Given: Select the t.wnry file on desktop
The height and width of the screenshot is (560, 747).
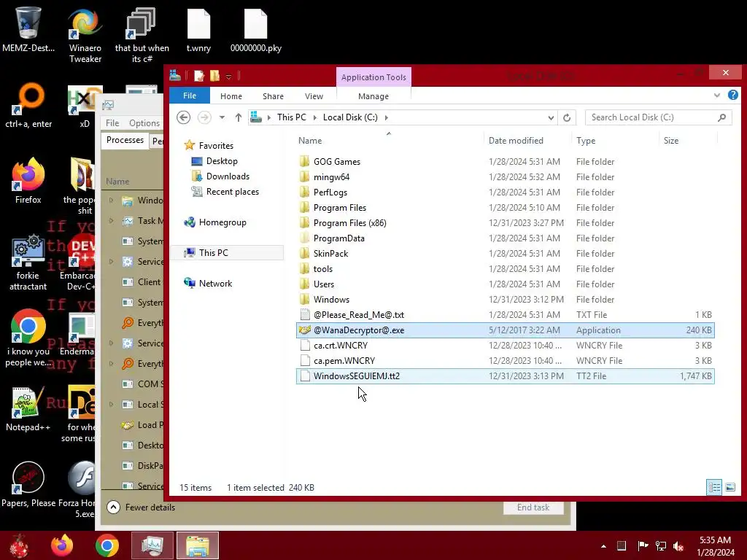Looking at the screenshot, I should point(198,29).
